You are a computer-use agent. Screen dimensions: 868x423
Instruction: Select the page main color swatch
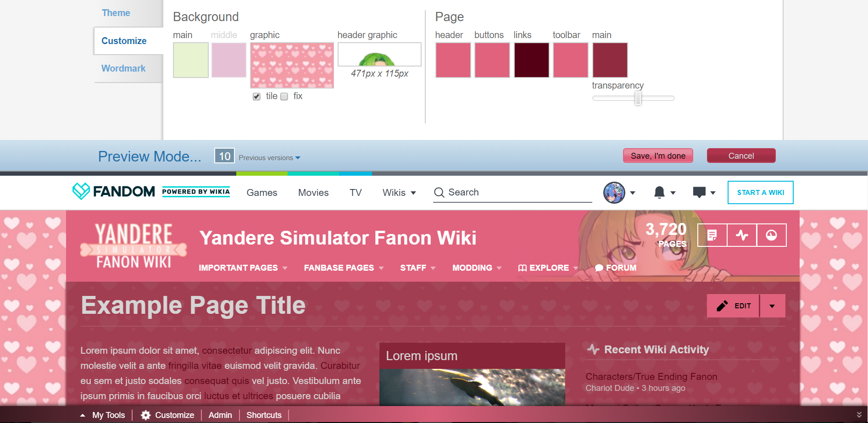point(610,60)
